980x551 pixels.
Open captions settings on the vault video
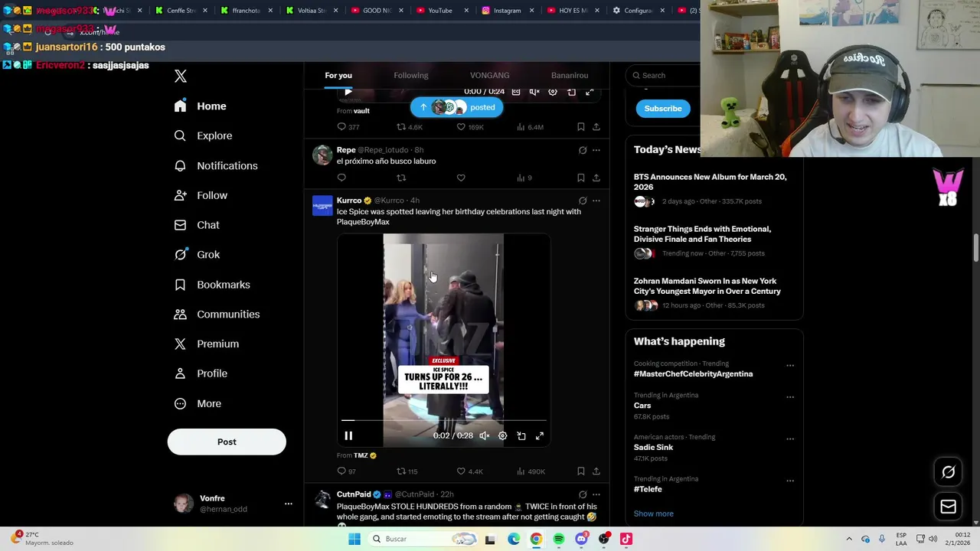tap(516, 92)
